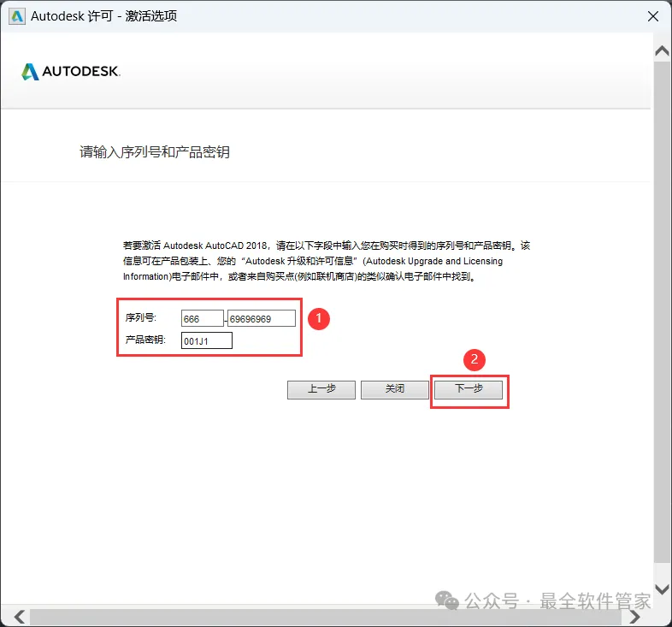Click the vertical scrollbar thumb
672x627 pixels.
click(662, 311)
